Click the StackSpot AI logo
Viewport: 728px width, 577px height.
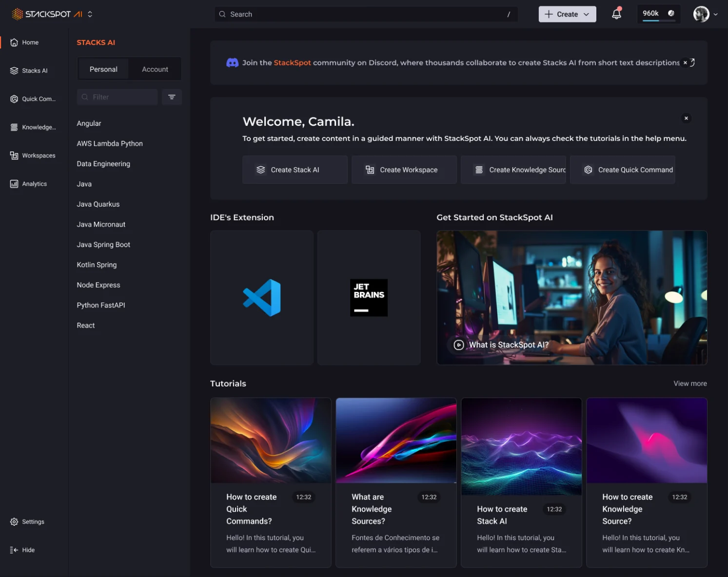pyautogui.click(x=47, y=14)
